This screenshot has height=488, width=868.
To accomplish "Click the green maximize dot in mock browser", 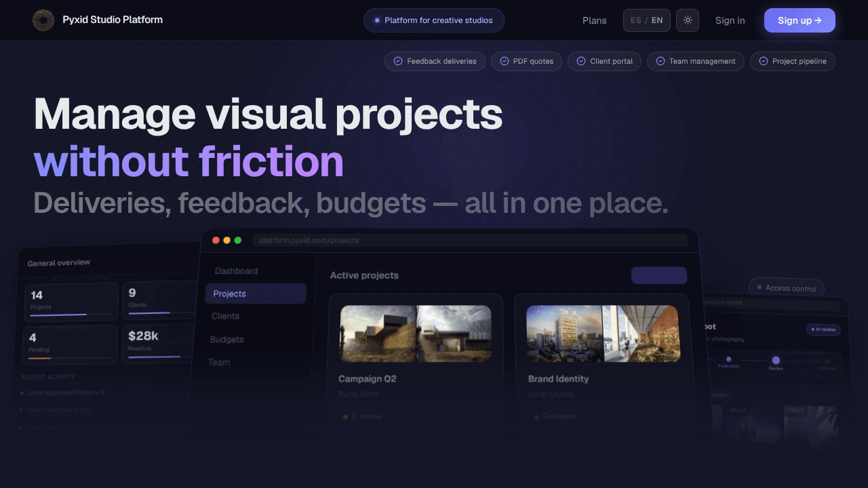I will (x=237, y=240).
